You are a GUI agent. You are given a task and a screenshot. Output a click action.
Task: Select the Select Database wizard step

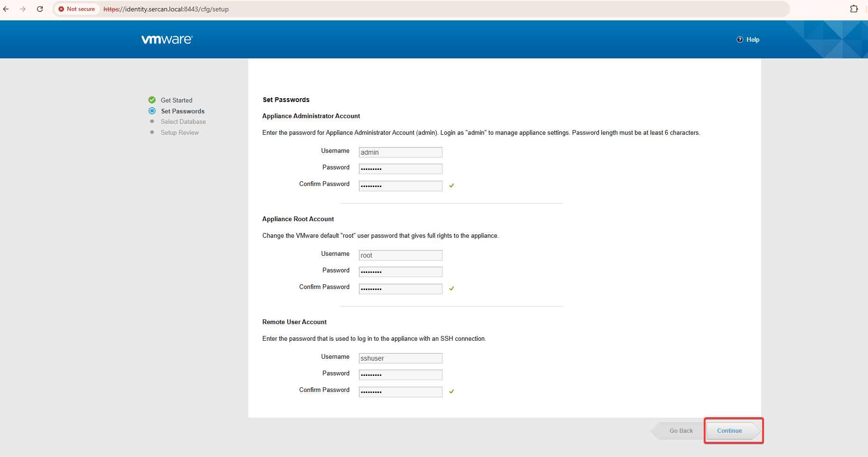coord(183,122)
